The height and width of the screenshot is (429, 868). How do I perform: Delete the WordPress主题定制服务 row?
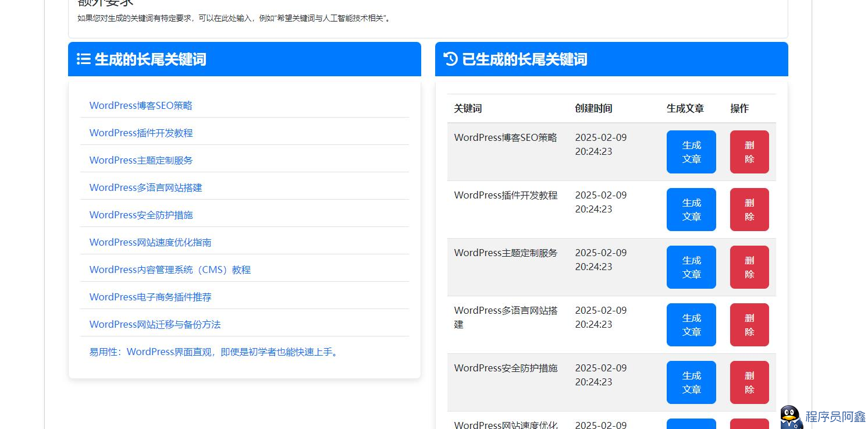point(749,267)
